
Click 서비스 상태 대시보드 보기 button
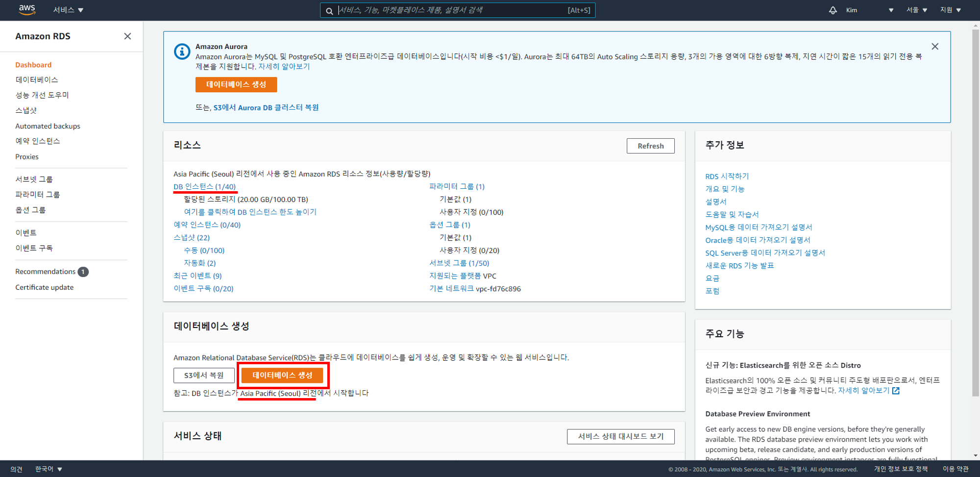point(620,436)
